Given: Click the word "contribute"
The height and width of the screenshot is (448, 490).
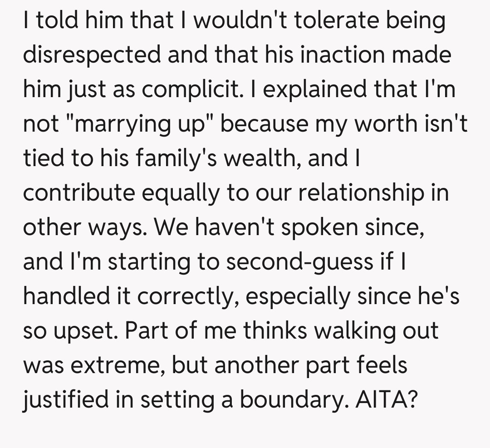Looking at the screenshot, I should click(78, 194).
